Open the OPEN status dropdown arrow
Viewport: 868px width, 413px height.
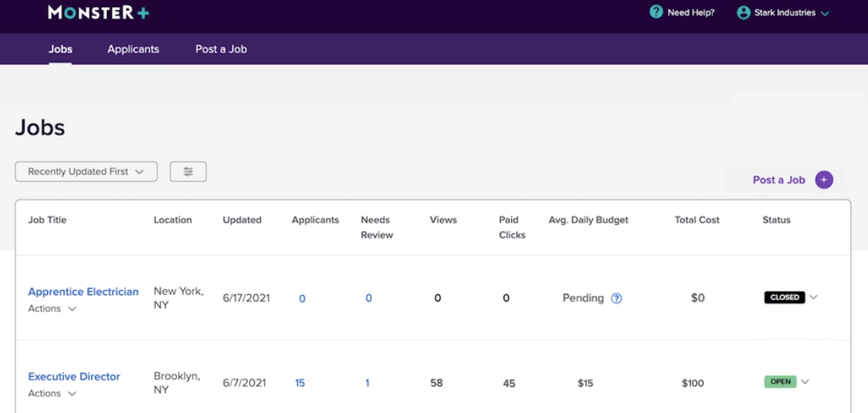tap(805, 382)
